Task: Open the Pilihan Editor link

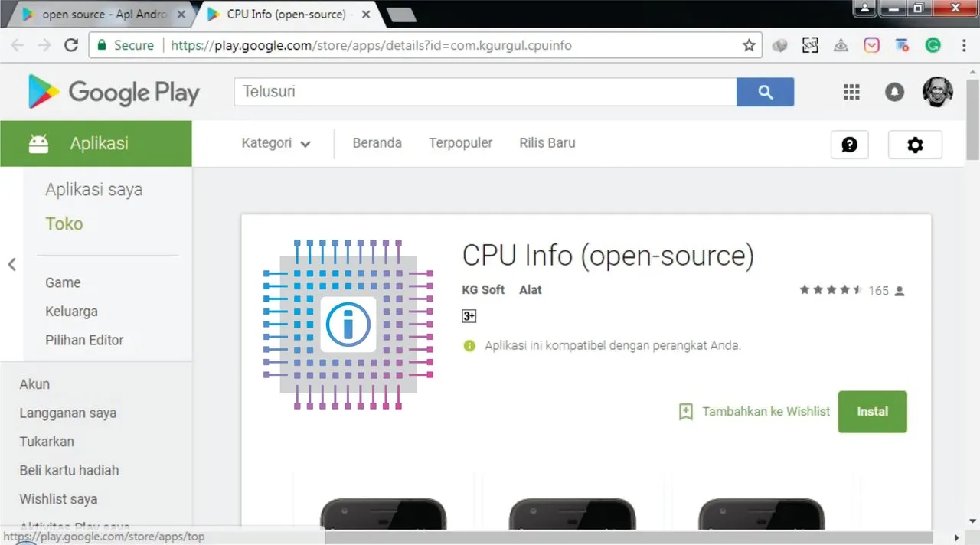Action: 84,340
